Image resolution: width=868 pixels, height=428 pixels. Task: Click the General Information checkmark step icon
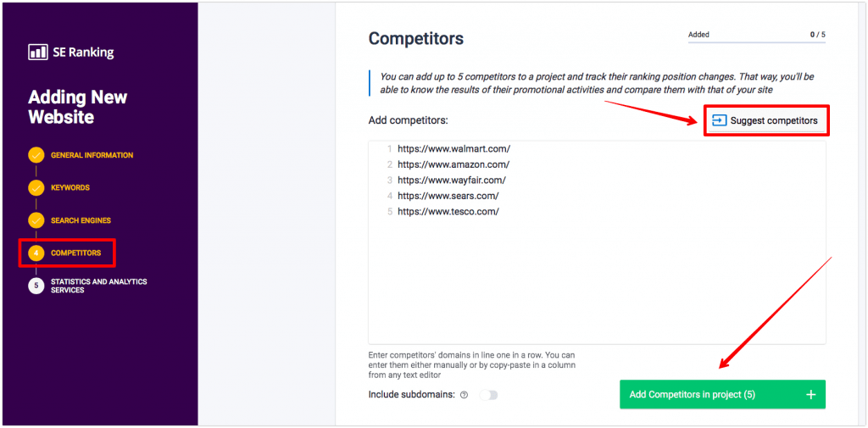point(36,156)
